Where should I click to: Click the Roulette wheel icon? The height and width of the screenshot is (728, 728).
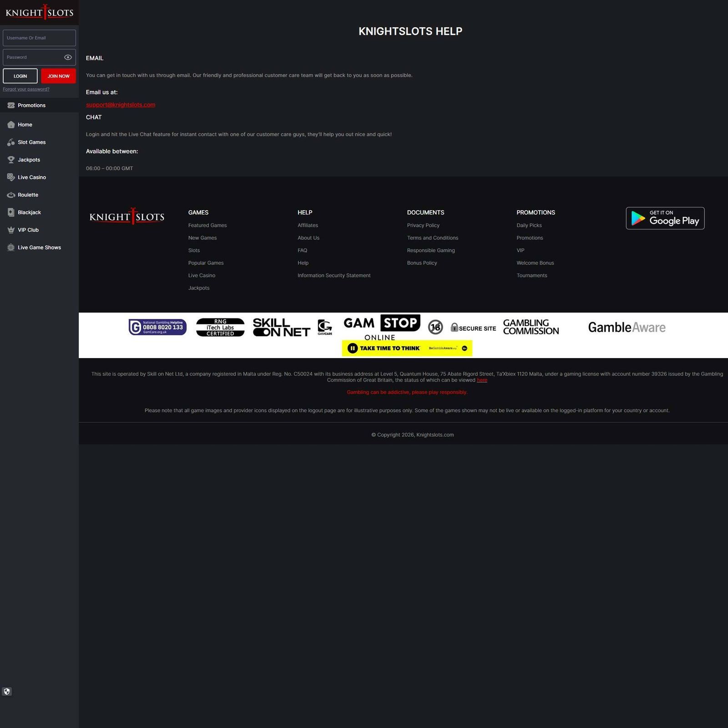click(11, 195)
